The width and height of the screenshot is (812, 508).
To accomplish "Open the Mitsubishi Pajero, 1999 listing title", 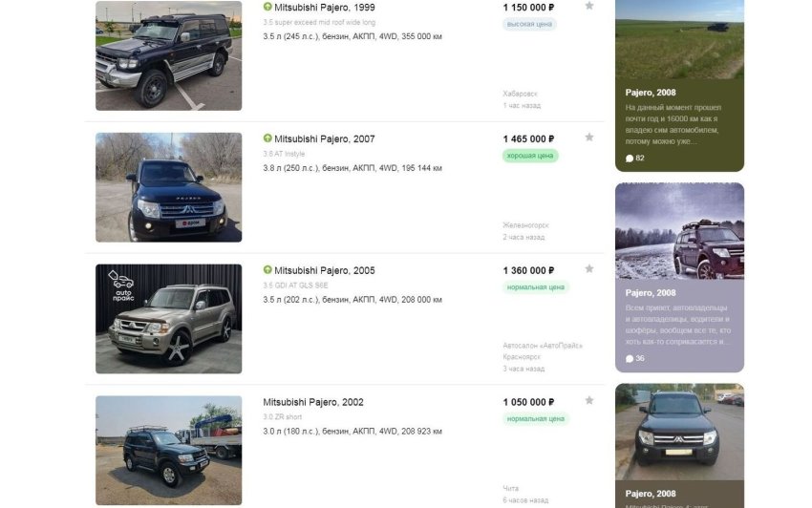I will tap(325, 7).
